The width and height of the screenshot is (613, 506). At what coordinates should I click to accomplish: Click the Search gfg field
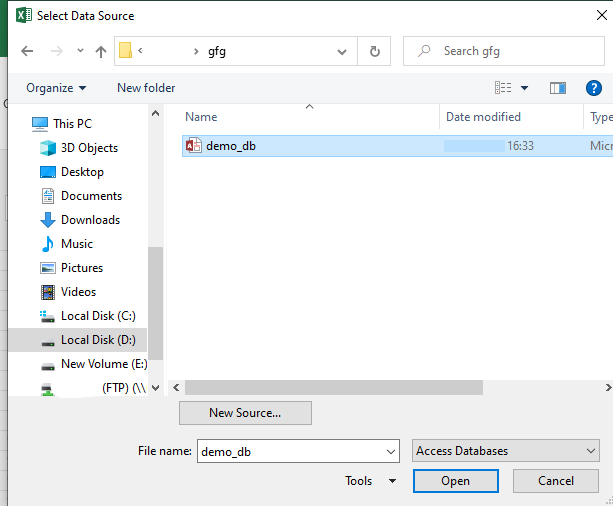click(504, 51)
